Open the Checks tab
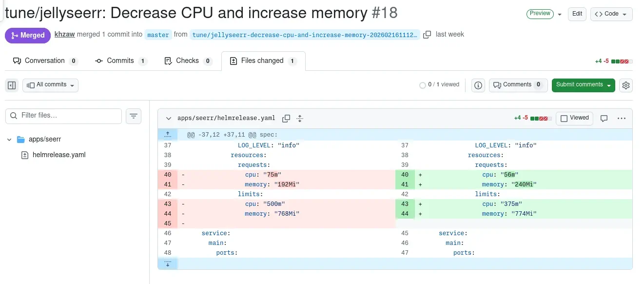This screenshot has width=644, height=284. click(x=187, y=61)
